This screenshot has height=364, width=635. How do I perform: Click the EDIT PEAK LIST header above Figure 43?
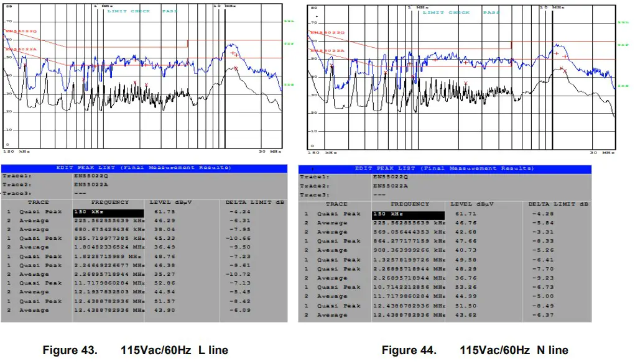(x=144, y=168)
